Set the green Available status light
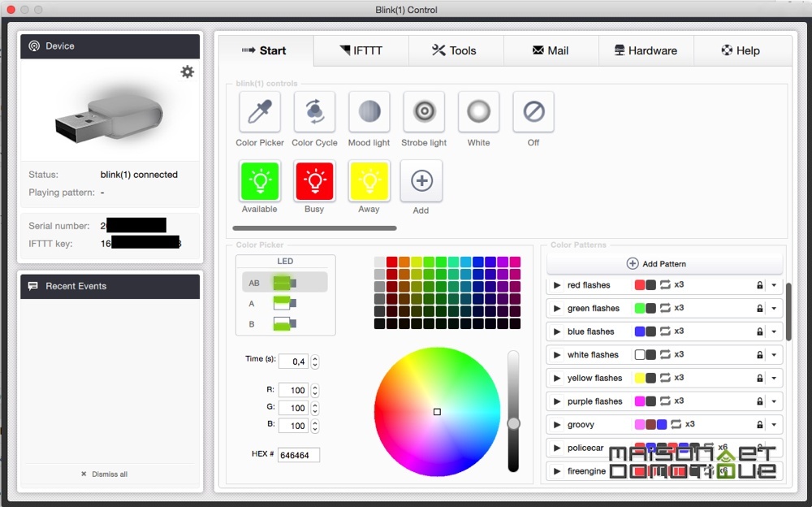Screen dimensions: 812x507 click(x=260, y=180)
